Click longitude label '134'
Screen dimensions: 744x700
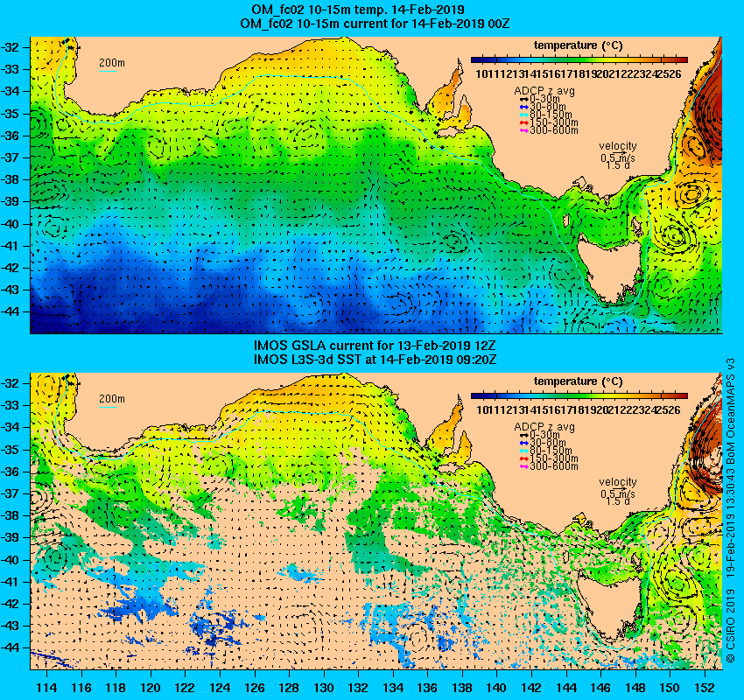tap(393, 687)
